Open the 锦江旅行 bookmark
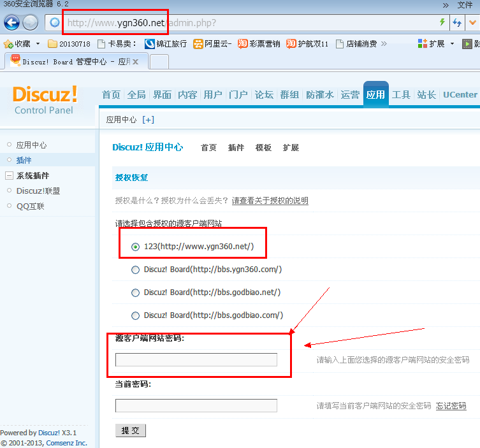The image size is (480, 448). tap(166, 44)
